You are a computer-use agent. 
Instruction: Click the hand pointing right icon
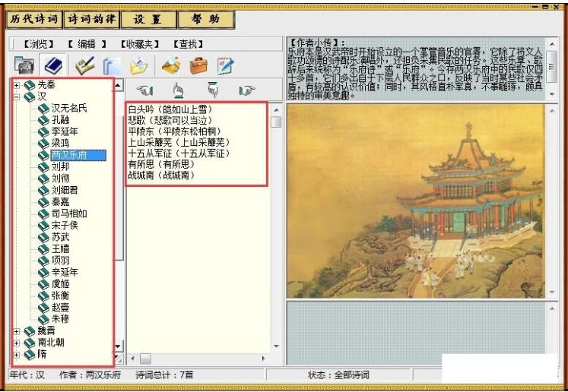tap(247, 90)
